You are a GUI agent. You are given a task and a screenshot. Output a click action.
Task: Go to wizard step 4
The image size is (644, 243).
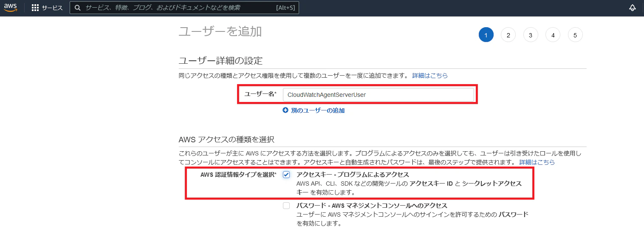click(553, 35)
